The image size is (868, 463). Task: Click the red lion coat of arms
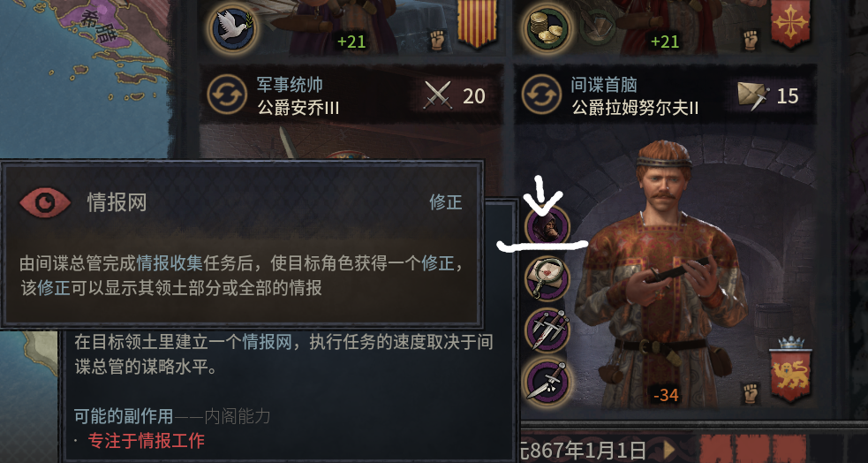point(790,373)
